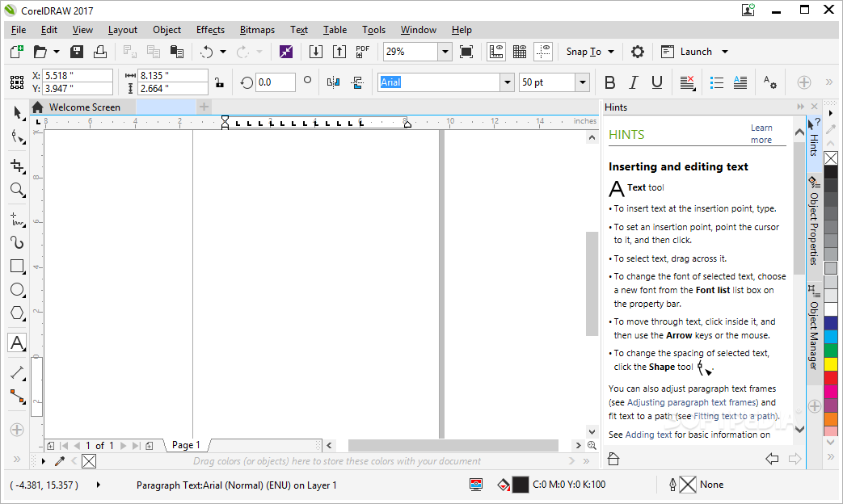The height and width of the screenshot is (504, 843).
Task: Open Fitting text to a path link
Action: point(735,416)
